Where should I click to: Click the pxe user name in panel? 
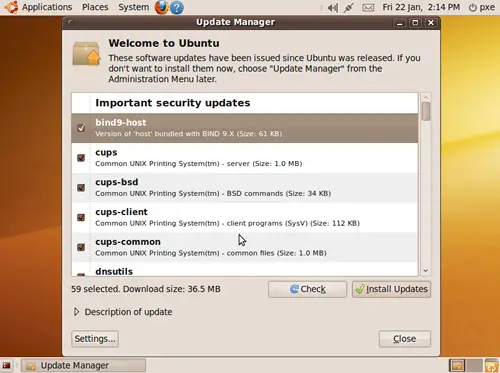coord(487,7)
